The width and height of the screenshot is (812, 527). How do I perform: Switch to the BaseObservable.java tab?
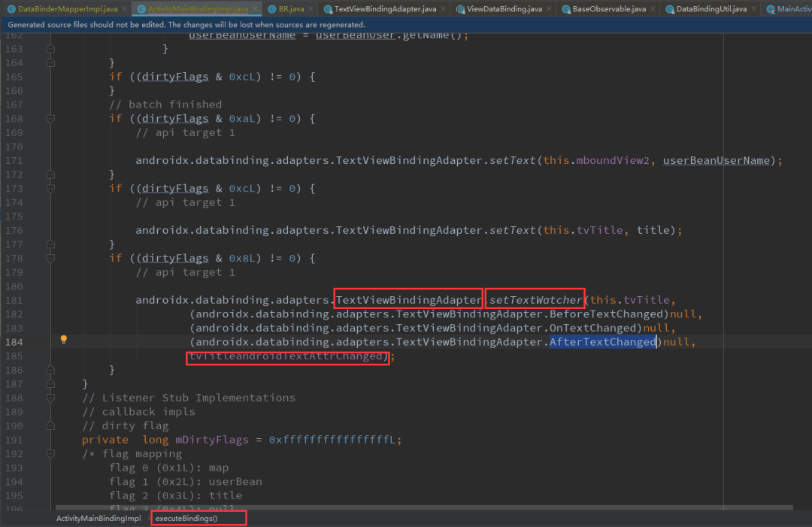(609, 9)
